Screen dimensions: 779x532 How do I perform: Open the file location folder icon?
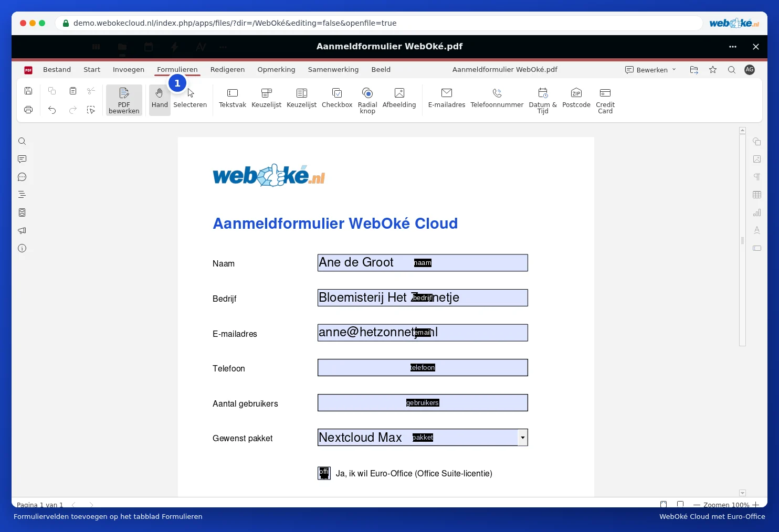pos(694,70)
